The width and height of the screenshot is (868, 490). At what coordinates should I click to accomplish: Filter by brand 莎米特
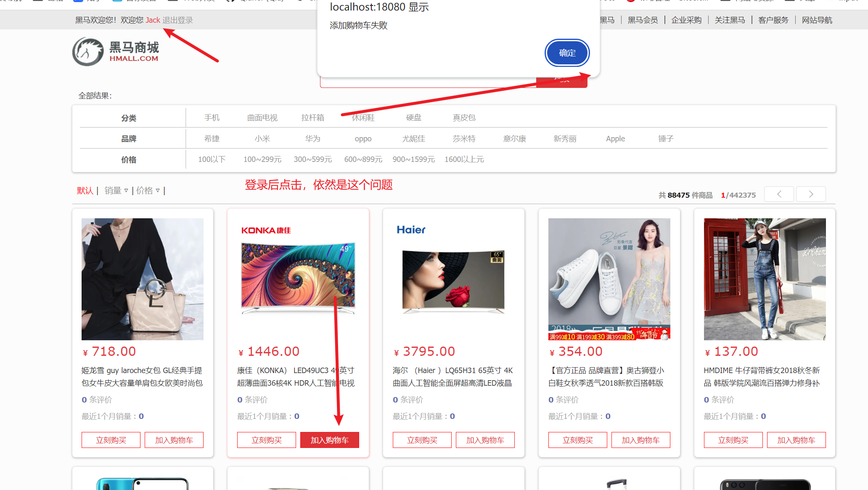464,139
